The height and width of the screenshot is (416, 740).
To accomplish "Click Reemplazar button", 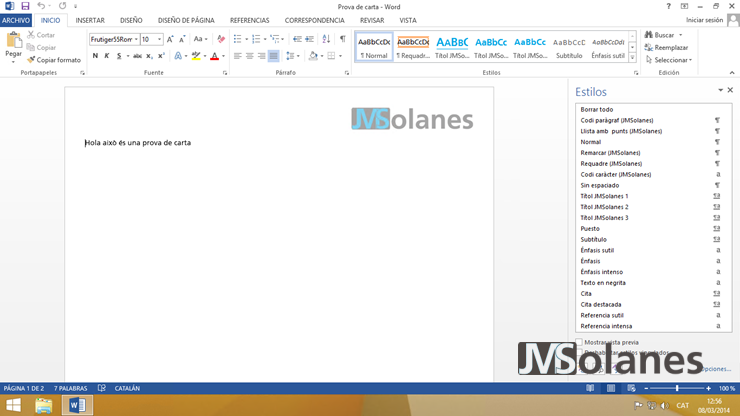I will pyautogui.click(x=666, y=47).
